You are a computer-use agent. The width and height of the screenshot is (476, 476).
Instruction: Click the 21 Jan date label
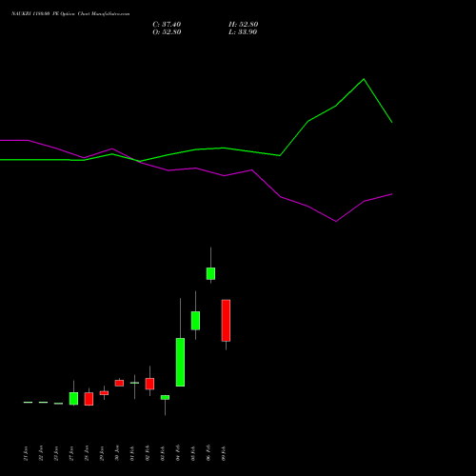26,453
